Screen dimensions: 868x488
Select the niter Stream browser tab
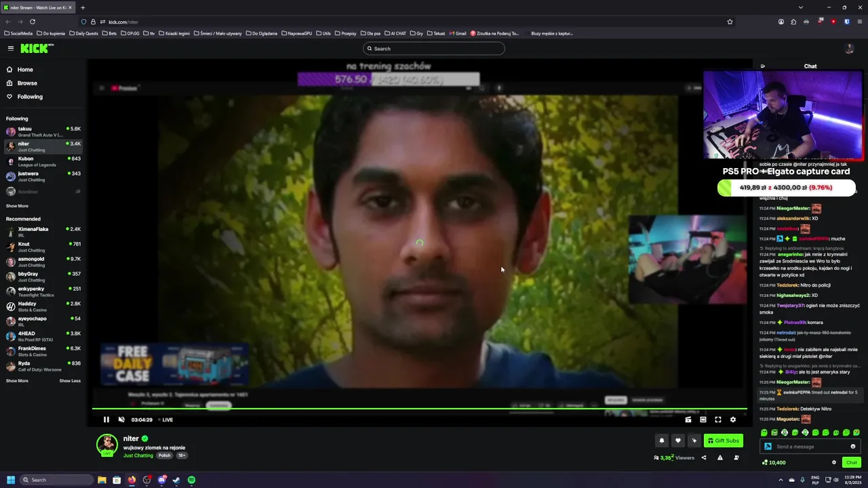39,7
